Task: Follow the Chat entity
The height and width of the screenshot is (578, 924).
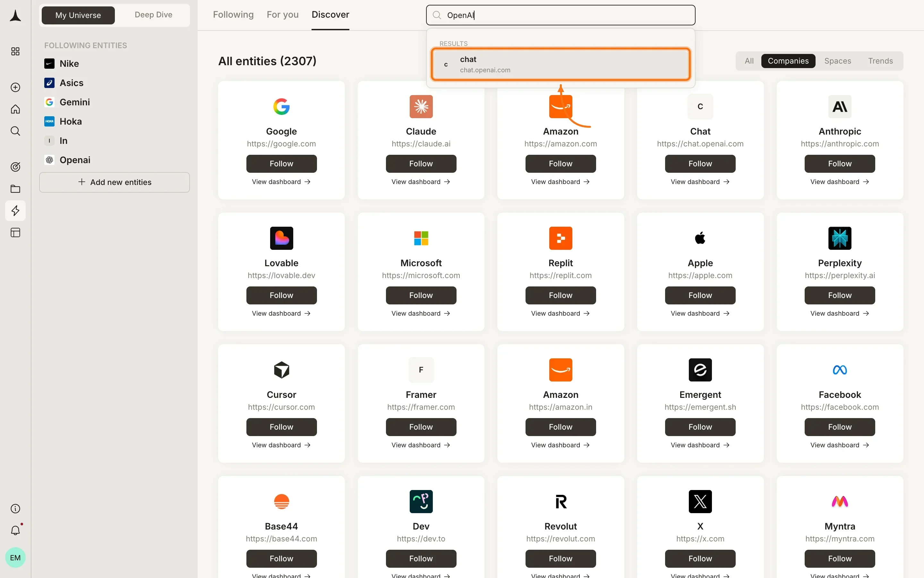Action: click(700, 164)
